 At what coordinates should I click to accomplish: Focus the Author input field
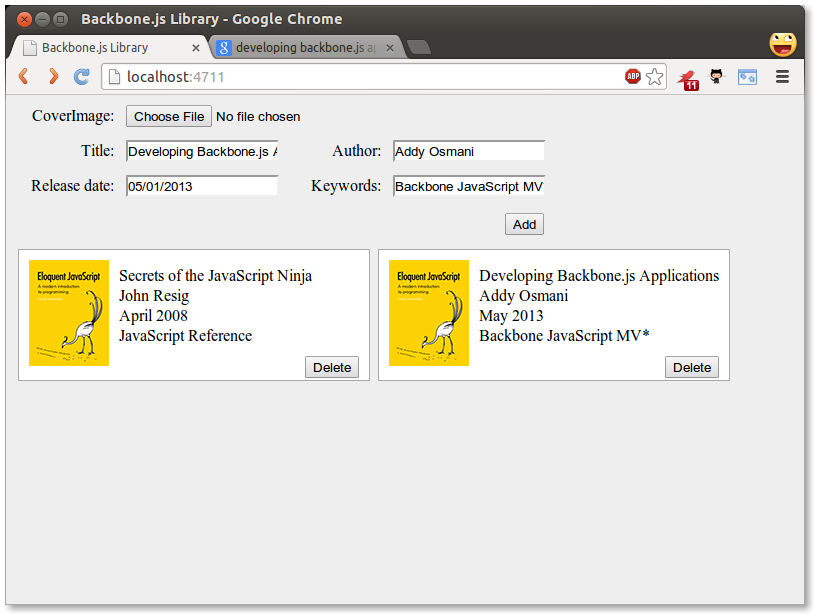click(468, 152)
